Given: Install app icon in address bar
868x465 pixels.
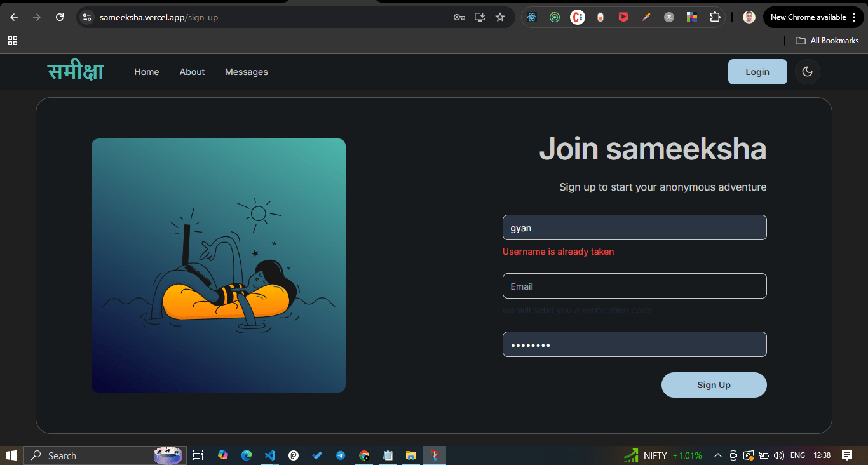Looking at the screenshot, I should coord(480,17).
